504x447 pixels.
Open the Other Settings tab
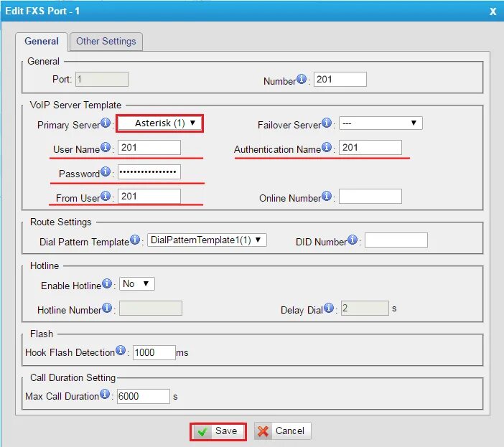(106, 42)
